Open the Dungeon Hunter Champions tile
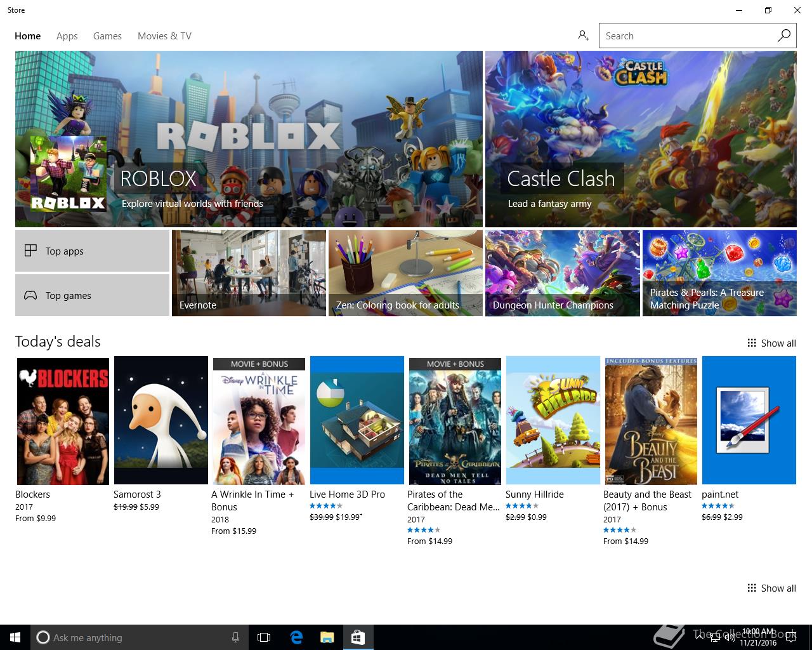The image size is (812, 650). pos(562,273)
